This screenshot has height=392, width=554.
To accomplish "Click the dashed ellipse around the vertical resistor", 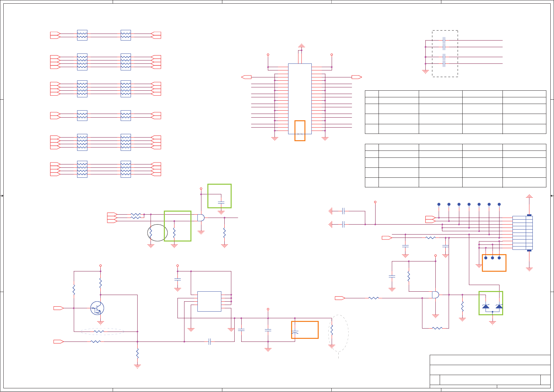I will point(338,333).
